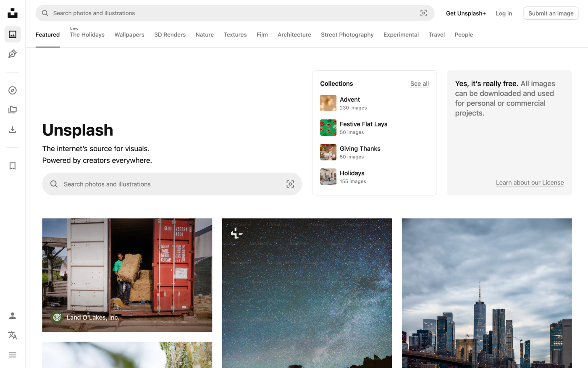Open the language selector icon
This screenshot has width=588, height=368.
[13, 335]
